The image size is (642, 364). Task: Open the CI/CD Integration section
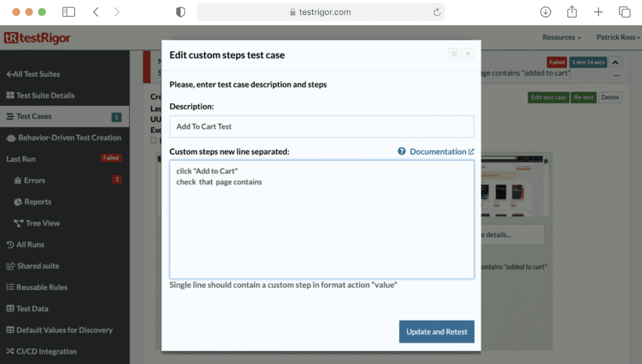(x=46, y=351)
